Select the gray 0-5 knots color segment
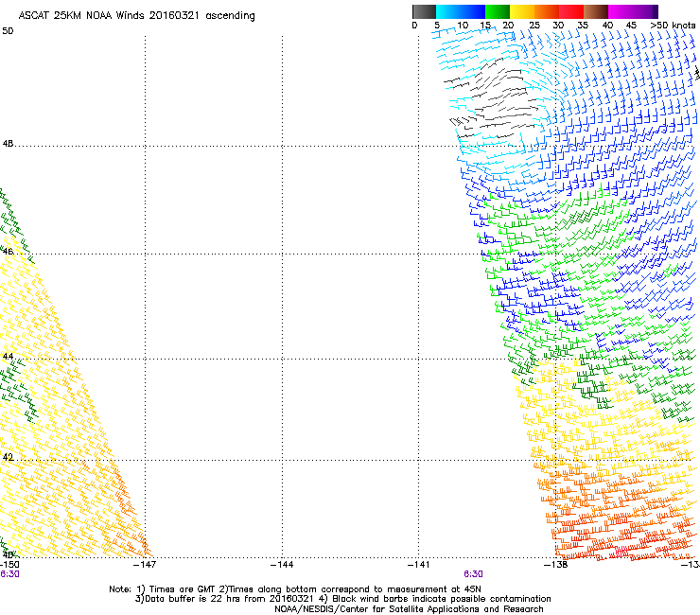The width and height of the screenshot is (700, 615). coord(424,11)
